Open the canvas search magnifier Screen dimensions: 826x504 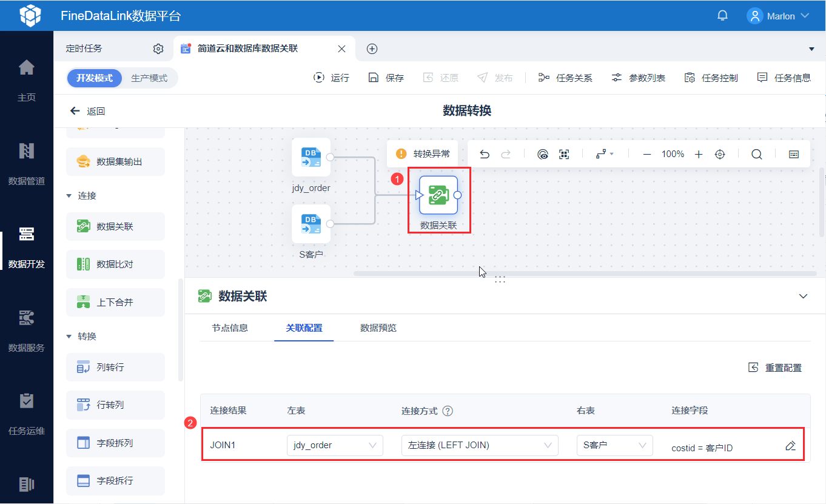pos(757,154)
